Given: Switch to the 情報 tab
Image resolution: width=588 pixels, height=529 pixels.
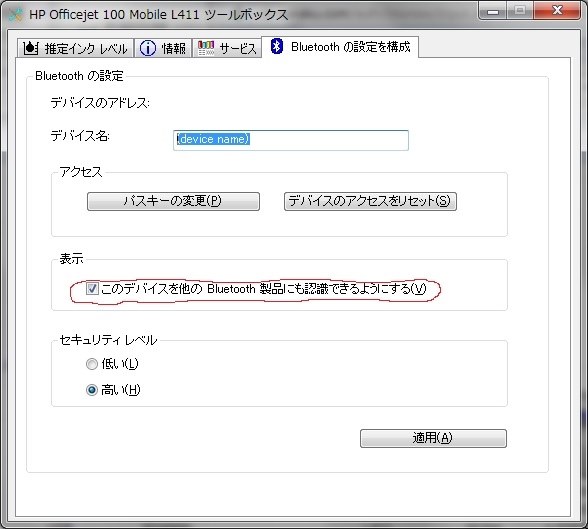Looking at the screenshot, I should coord(163,48).
